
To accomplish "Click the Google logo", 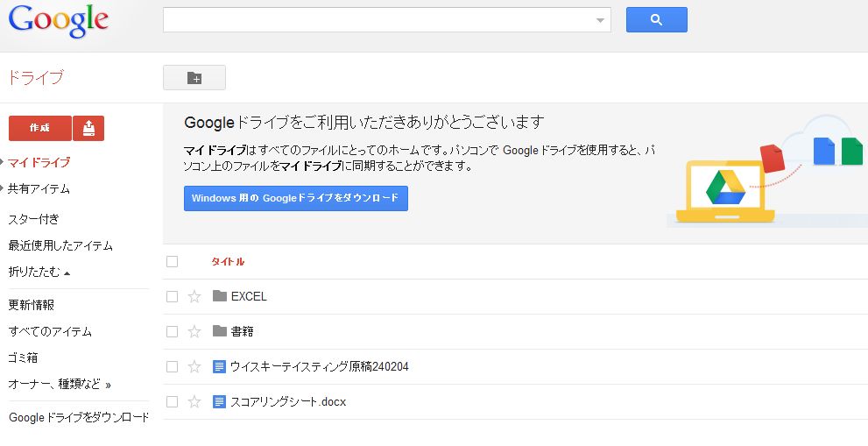I will (58, 21).
